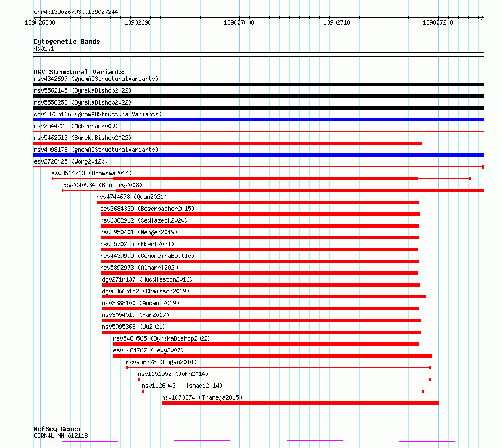The width and height of the screenshot is (500, 448).
Task: Click nsv4098178 (gnomADStructuralVariants) label
Action: [96, 150]
